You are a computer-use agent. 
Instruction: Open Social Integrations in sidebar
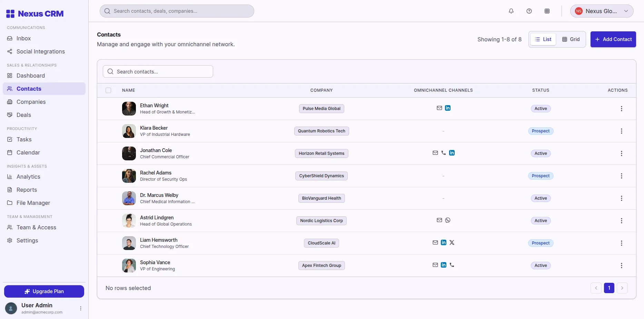44,51
